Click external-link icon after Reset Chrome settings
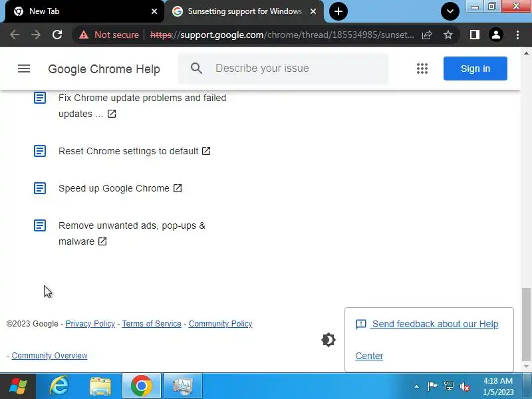 click(206, 151)
